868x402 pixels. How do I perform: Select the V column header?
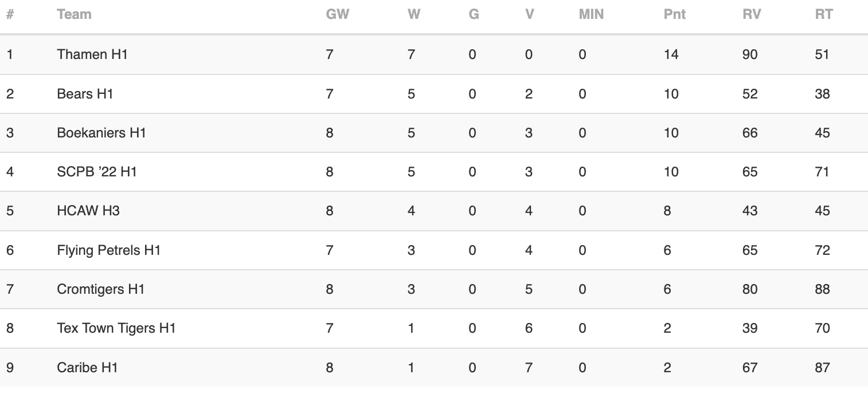(529, 15)
